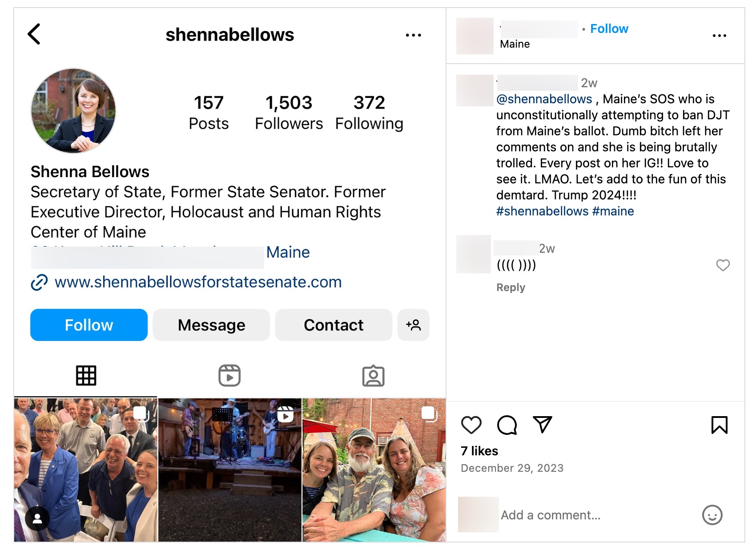
Task: Like the "(((( ))))" comment
Action: (723, 265)
